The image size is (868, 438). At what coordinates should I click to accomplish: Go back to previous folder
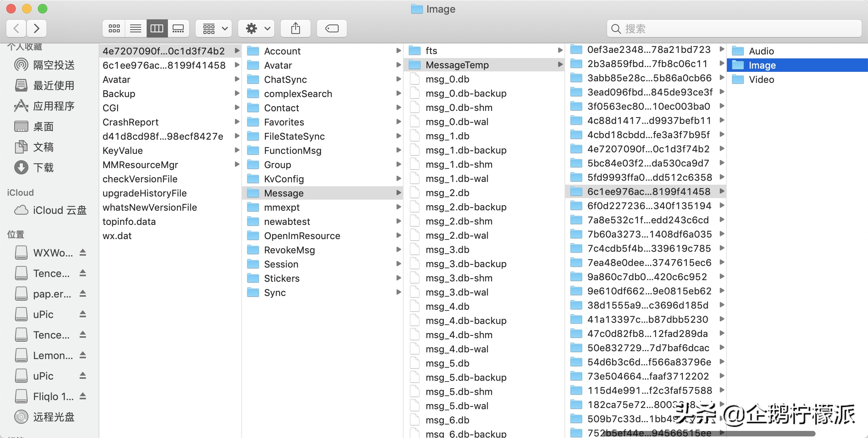coord(17,28)
